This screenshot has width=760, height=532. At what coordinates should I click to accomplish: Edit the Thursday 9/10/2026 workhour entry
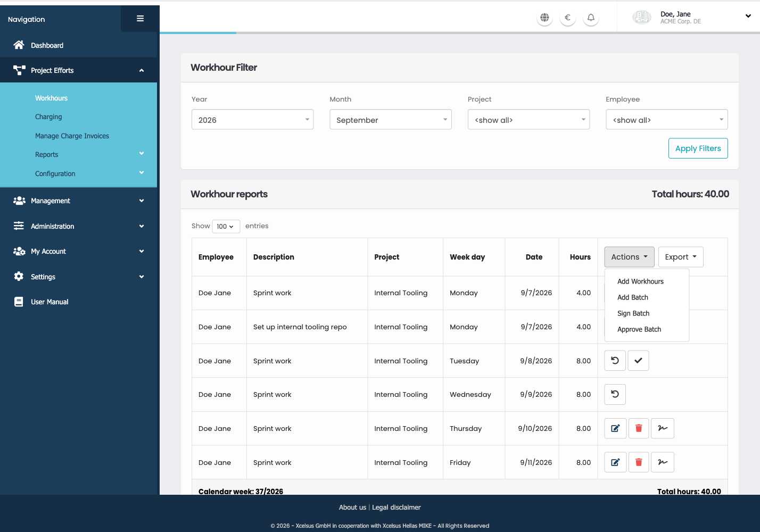click(615, 428)
